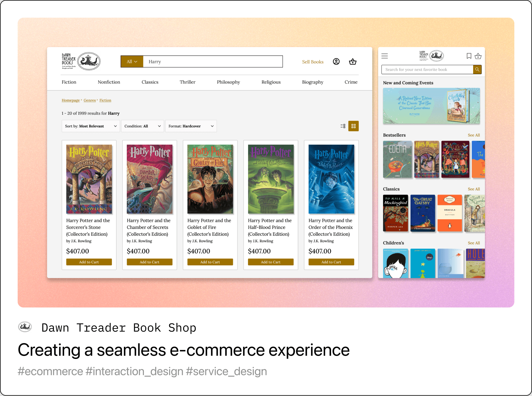Click the #service_design hashtag

(x=226, y=371)
